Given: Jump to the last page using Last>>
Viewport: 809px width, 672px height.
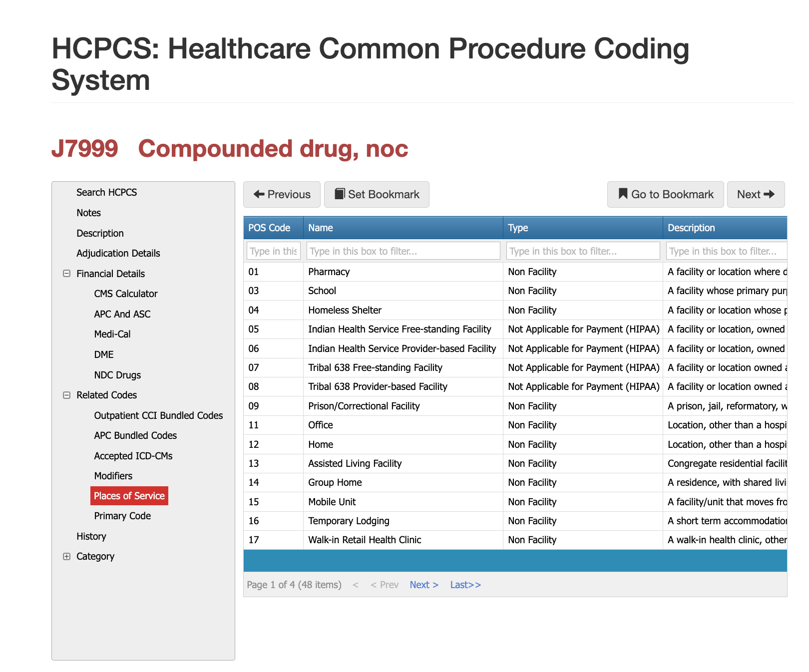Looking at the screenshot, I should pyautogui.click(x=465, y=584).
